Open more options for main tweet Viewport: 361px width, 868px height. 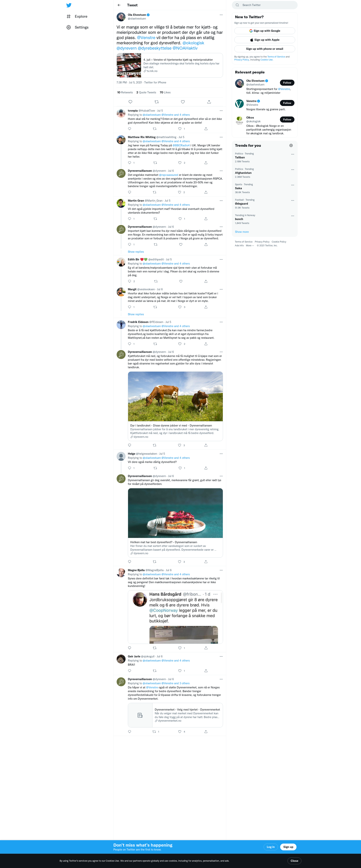(221, 15)
